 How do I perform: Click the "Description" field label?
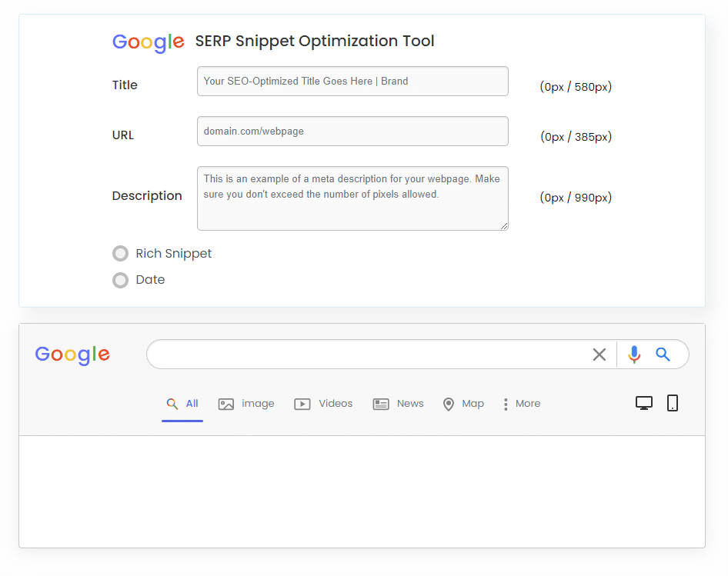click(147, 196)
